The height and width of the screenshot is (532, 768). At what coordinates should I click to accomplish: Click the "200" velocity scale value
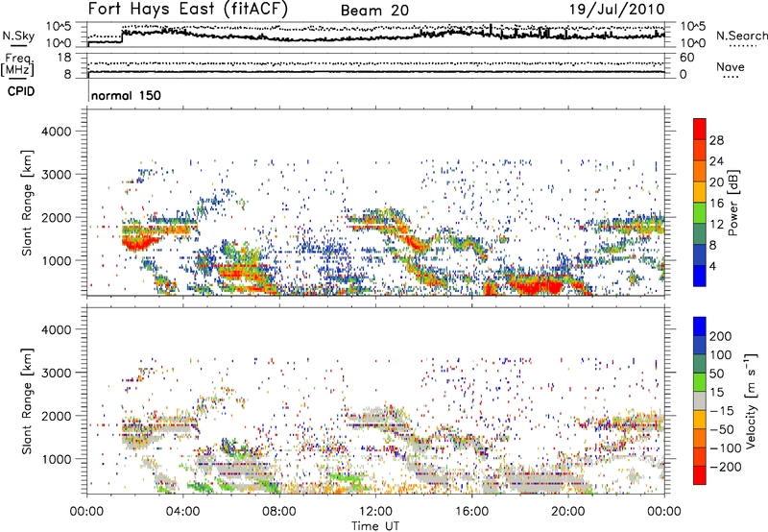[x=720, y=336]
